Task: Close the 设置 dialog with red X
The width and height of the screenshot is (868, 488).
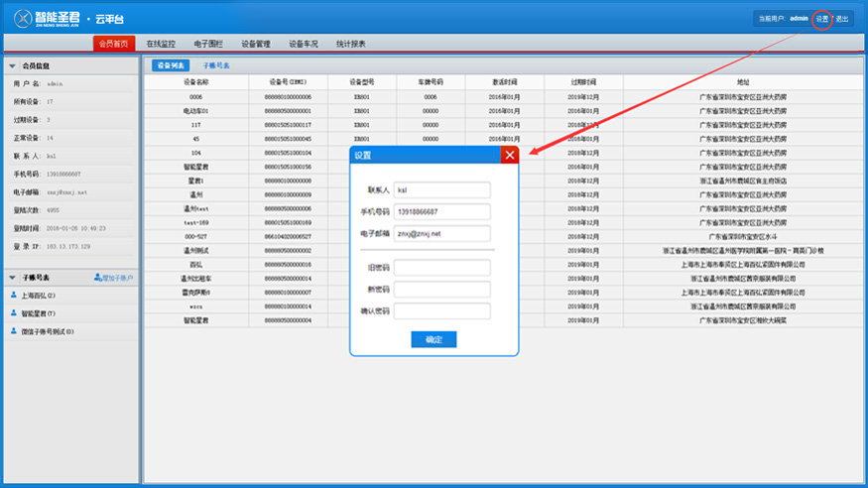Action: point(509,155)
